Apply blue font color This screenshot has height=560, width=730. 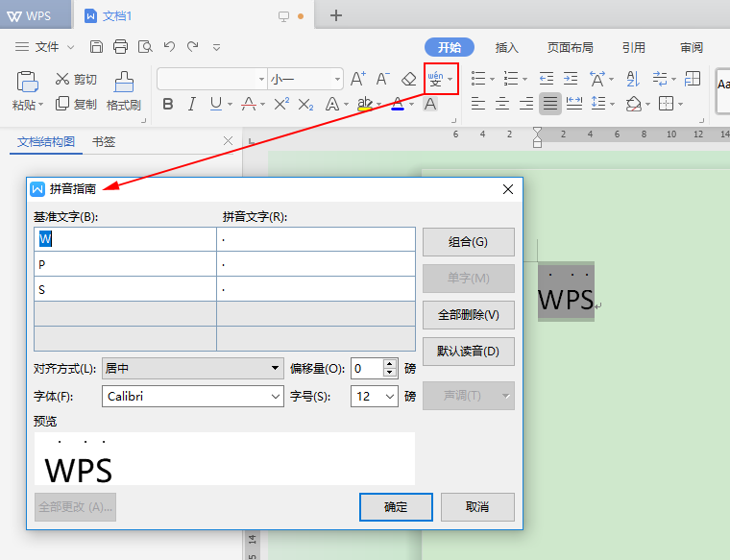coord(398,104)
